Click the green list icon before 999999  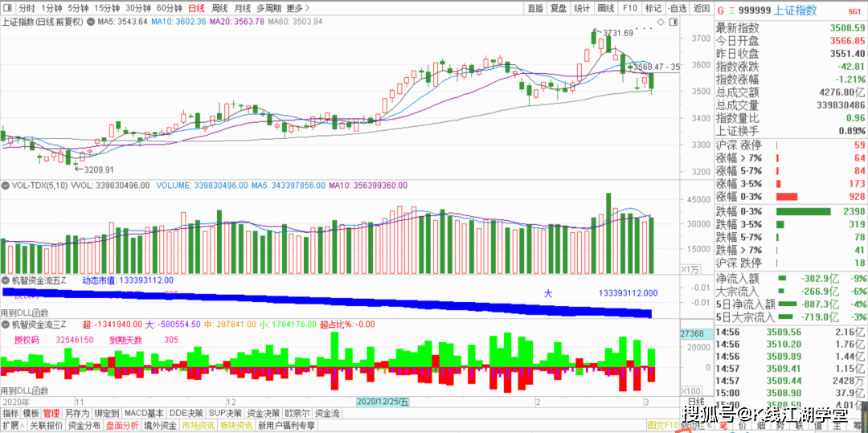(x=731, y=10)
